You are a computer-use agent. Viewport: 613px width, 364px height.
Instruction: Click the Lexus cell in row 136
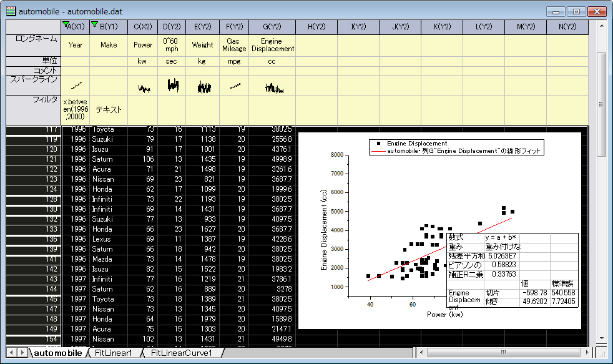(109, 239)
